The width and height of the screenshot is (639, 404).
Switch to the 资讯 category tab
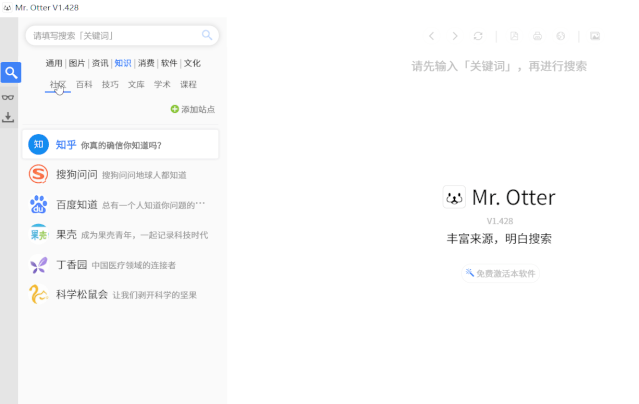click(x=100, y=63)
